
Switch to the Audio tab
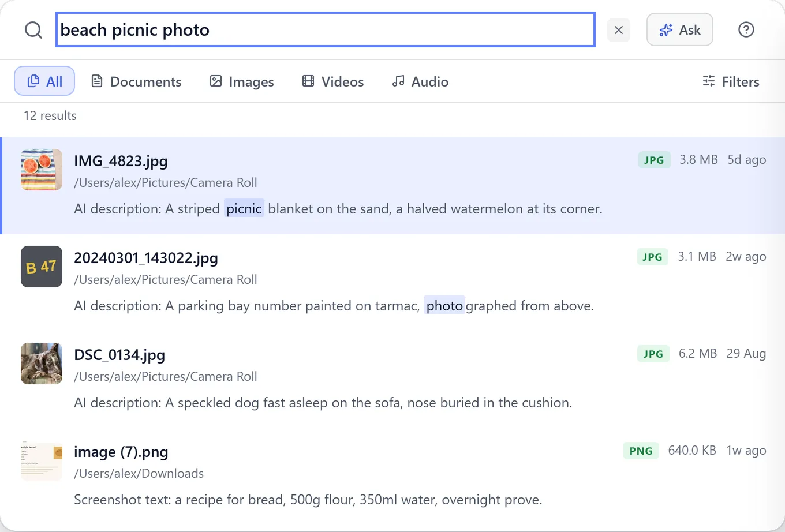pos(420,81)
